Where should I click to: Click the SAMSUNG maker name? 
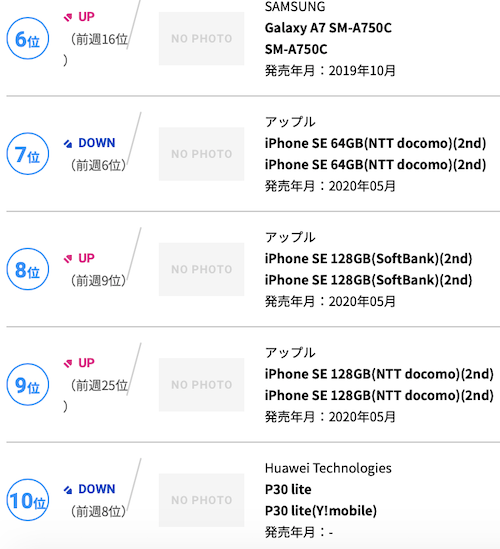point(295,7)
